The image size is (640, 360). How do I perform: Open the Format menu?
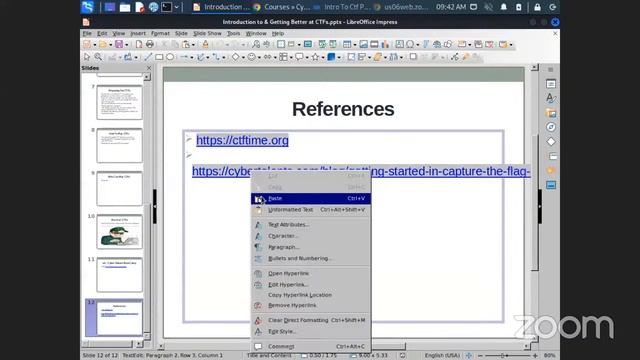[x=160, y=33]
